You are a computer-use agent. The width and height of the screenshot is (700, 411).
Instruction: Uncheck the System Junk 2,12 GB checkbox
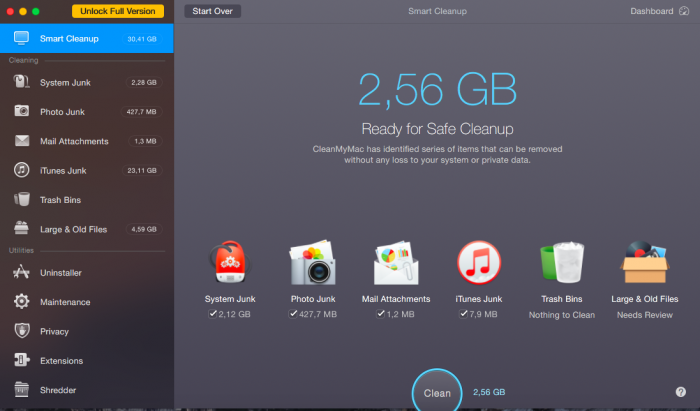212,314
